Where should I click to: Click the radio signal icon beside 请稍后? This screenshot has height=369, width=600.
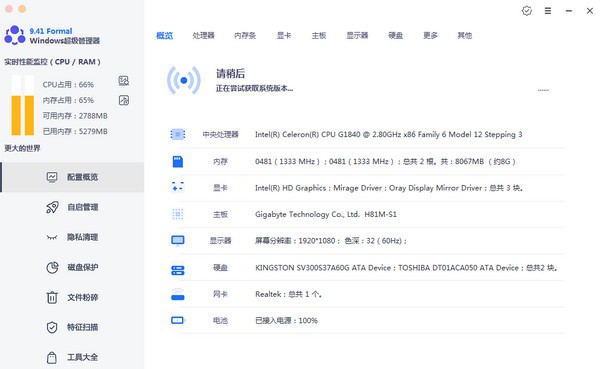[184, 80]
